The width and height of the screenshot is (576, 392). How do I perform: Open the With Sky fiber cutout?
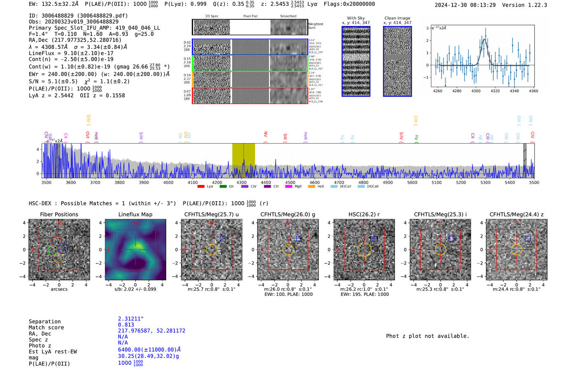point(356,61)
